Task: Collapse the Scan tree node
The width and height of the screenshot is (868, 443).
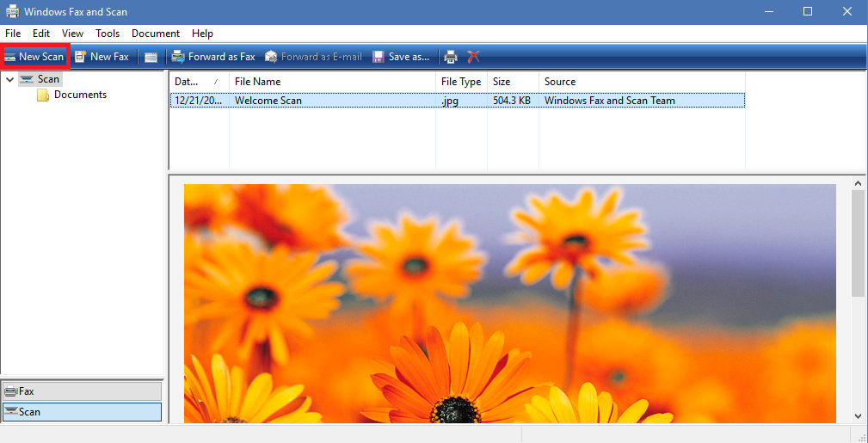Action: [9, 80]
